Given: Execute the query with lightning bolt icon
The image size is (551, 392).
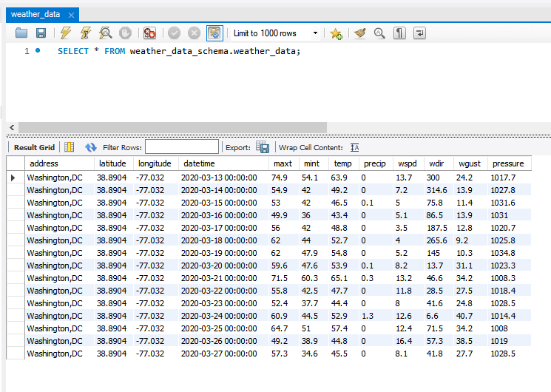Looking at the screenshot, I should tap(66, 33).
